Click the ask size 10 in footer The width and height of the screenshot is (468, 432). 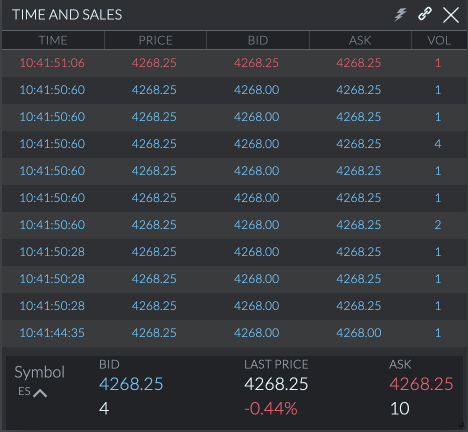tap(400, 409)
